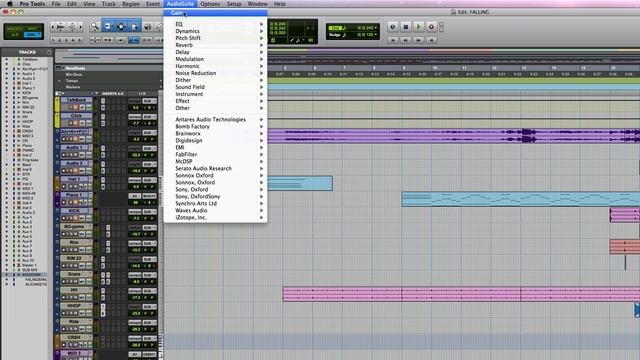Open the EQ submenu
This screenshot has width=640, height=360.
click(216, 24)
